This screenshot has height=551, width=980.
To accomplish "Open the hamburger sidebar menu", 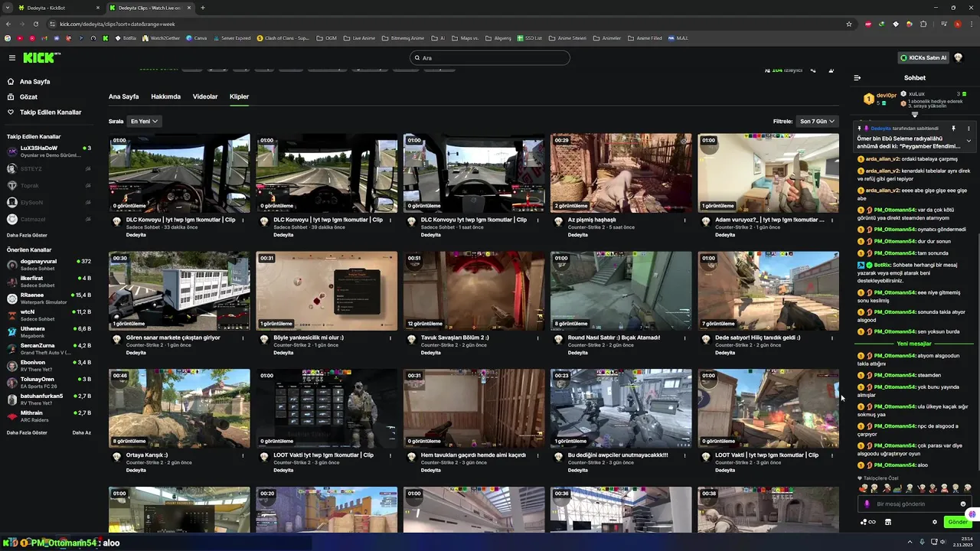I will [x=12, y=57].
